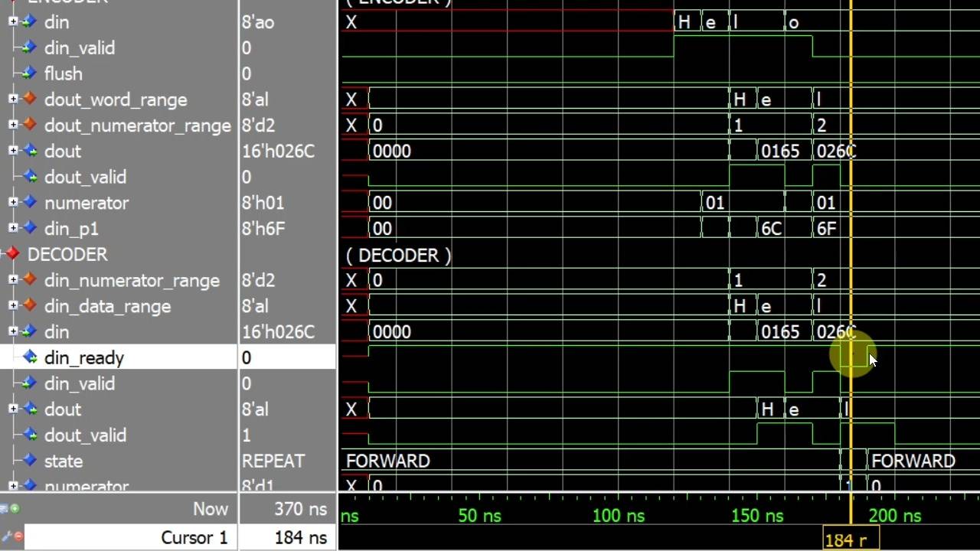This screenshot has width=980, height=551.
Task: Click the orange icon beside dout_word_range
Action: point(30,99)
